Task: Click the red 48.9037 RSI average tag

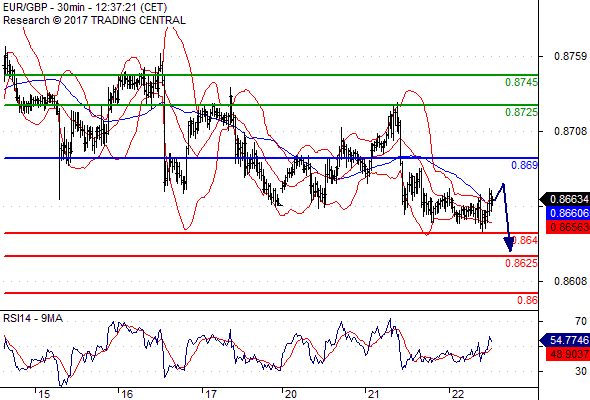Action: tap(568, 354)
